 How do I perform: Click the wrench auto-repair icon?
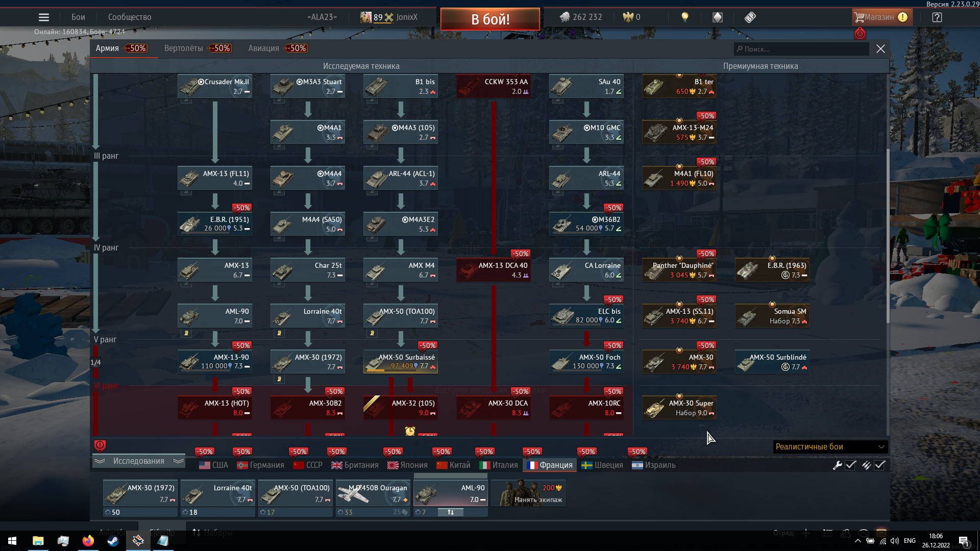coord(837,465)
